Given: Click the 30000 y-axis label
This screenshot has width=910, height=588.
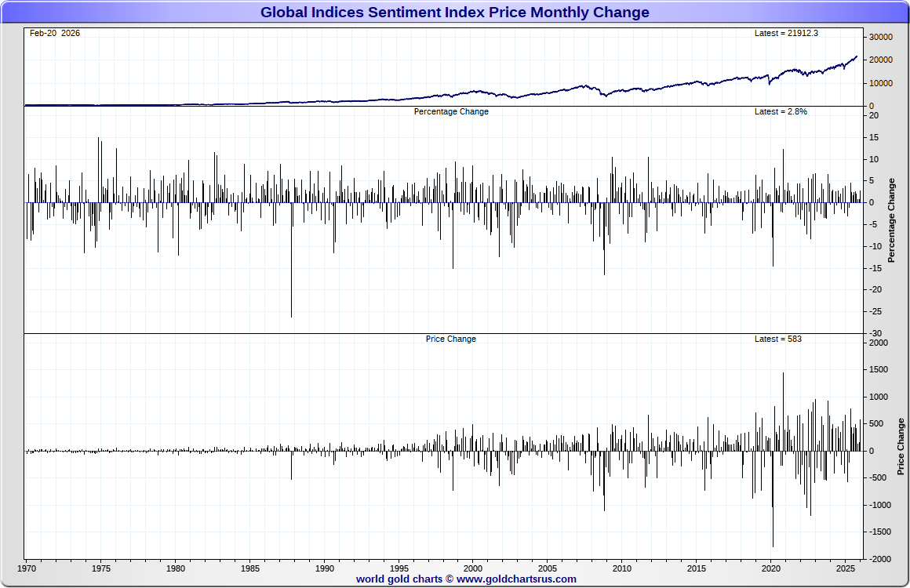Looking at the screenshot, I should (x=880, y=37).
